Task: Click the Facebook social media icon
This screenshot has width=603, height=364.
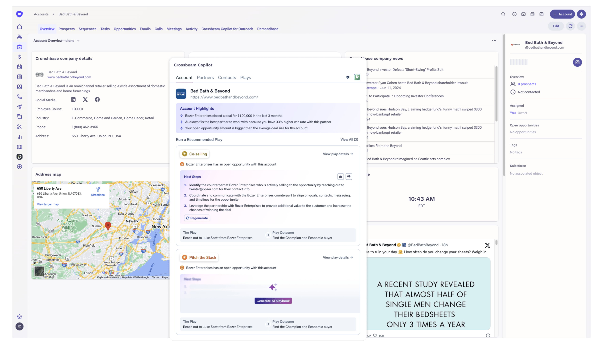Action: (x=97, y=99)
